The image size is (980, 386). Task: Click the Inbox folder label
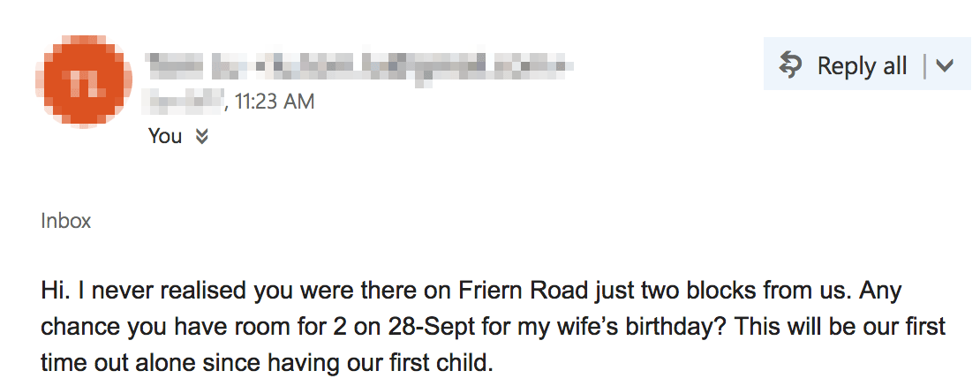[x=65, y=221]
